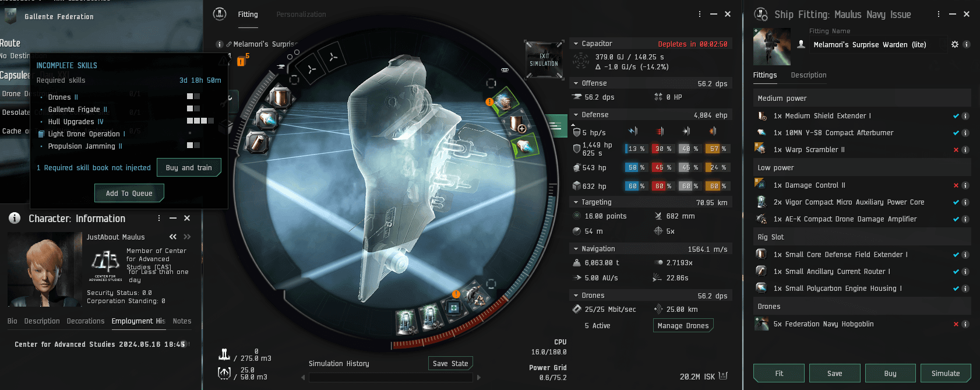The image size is (980, 390).
Task: Open the Bio tab in Character Information
Action: pos(12,321)
